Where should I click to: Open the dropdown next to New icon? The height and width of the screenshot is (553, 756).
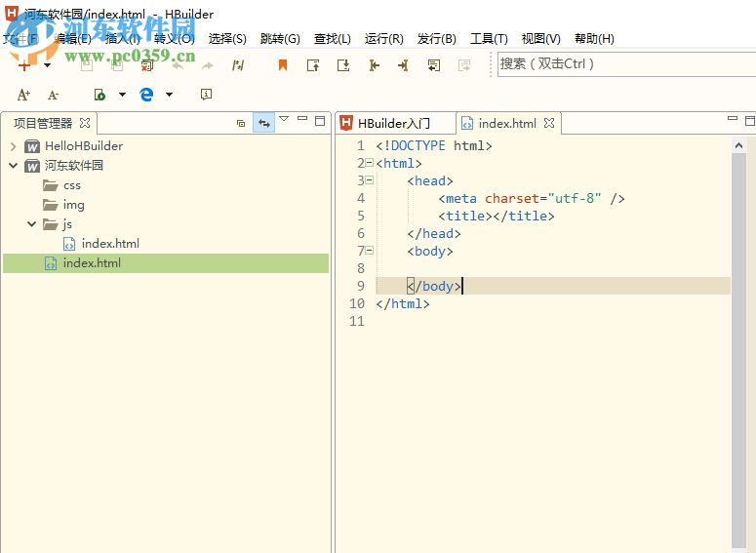pyautogui.click(x=47, y=65)
